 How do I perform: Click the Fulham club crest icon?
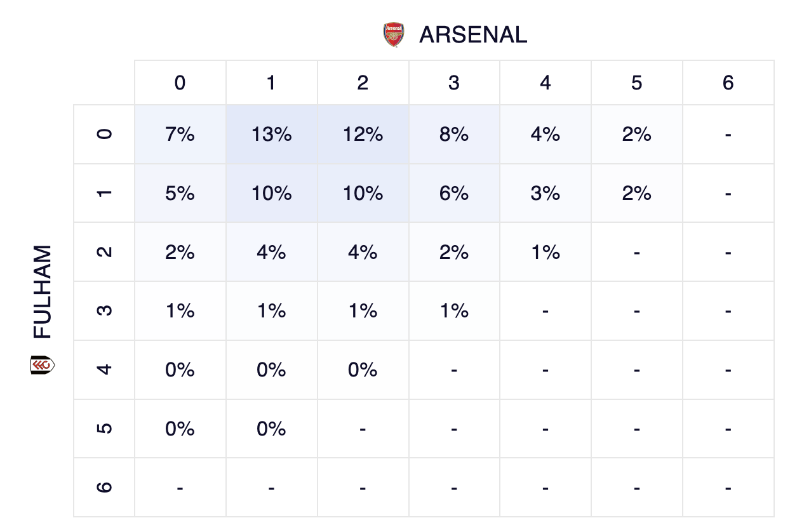[43, 365]
